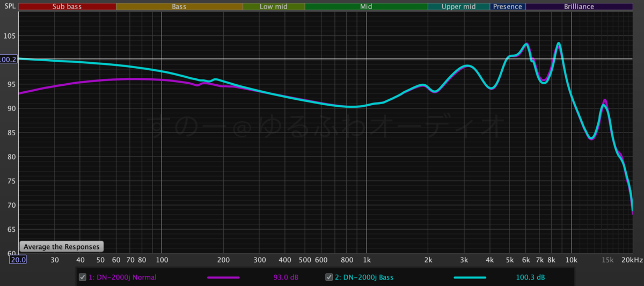Click the 20.0 frequency start input field
Viewport: 644px width, 286px height.
pyautogui.click(x=18, y=260)
